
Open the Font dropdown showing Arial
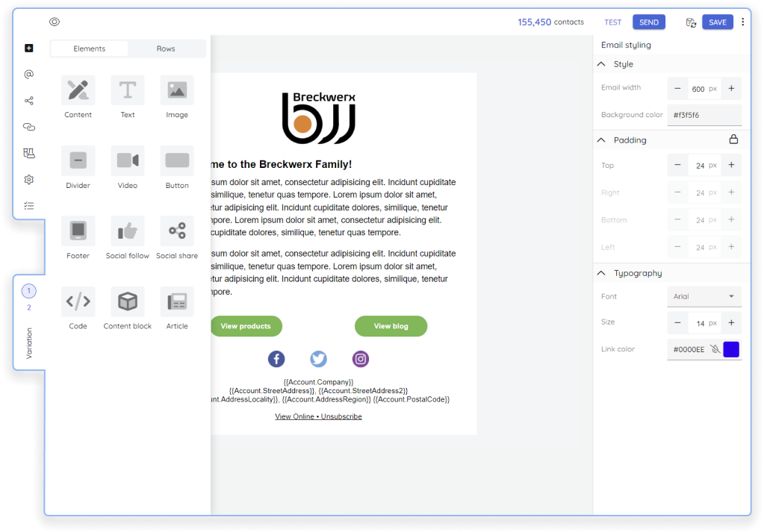[x=704, y=296]
